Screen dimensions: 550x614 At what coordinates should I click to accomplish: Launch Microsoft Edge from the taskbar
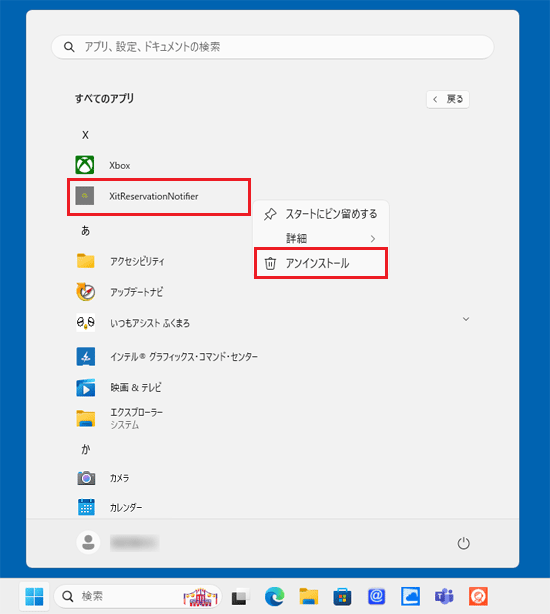pos(274,596)
